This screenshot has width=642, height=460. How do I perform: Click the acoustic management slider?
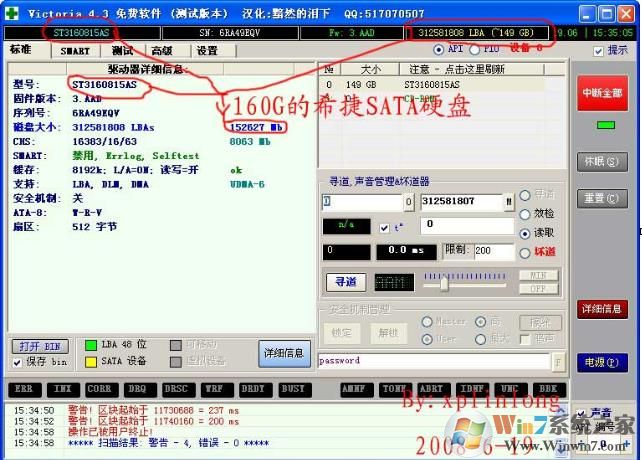coord(443,283)
